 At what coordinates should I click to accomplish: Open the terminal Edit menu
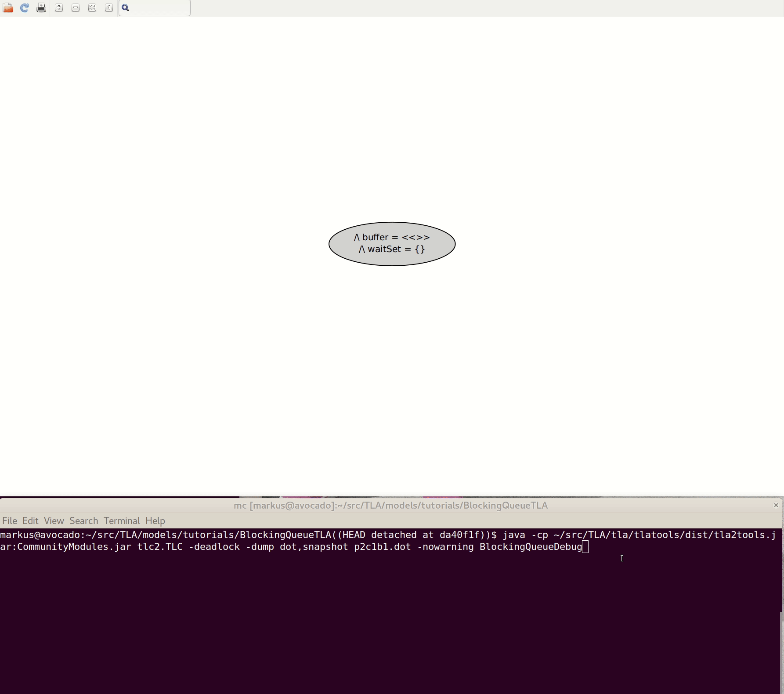coord(30,521)
